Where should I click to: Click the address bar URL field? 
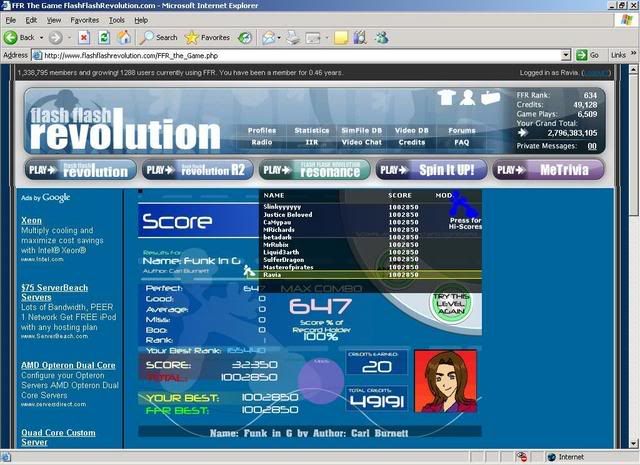[300, 55]
